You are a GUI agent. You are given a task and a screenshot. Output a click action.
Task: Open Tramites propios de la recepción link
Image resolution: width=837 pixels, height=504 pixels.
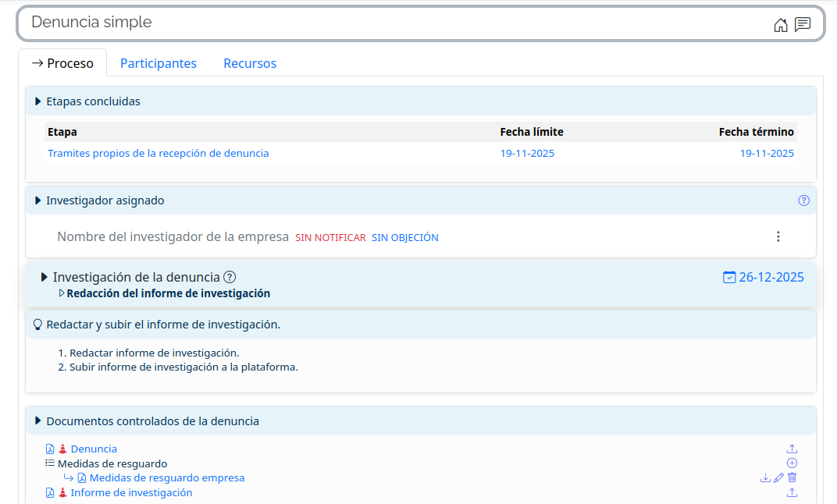[x=158, y=154]
